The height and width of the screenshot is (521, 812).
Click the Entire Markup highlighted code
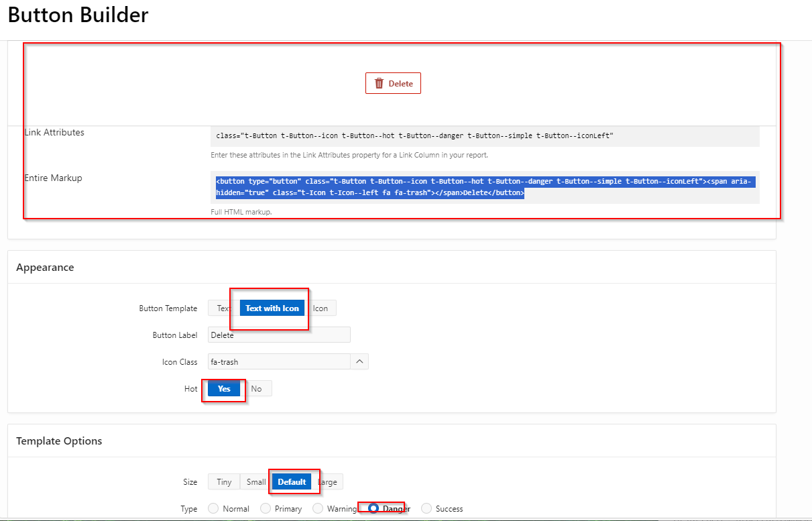485,187
